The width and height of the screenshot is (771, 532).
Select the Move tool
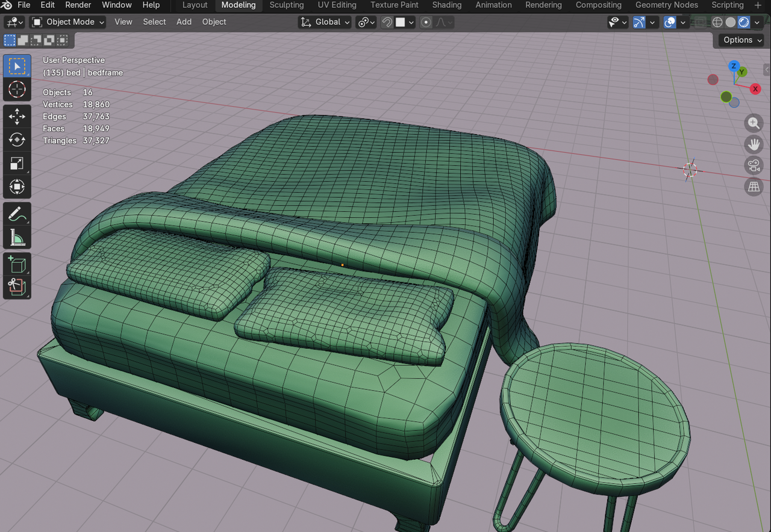[17, 116]
